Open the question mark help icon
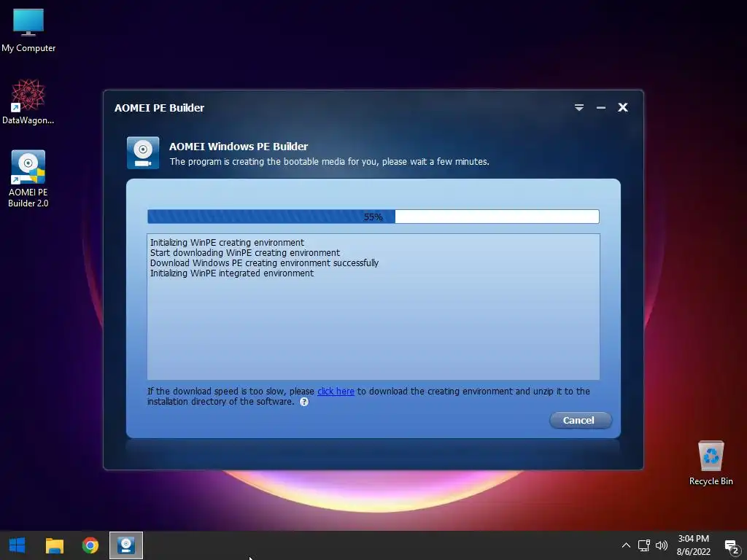 coord(304,402)
